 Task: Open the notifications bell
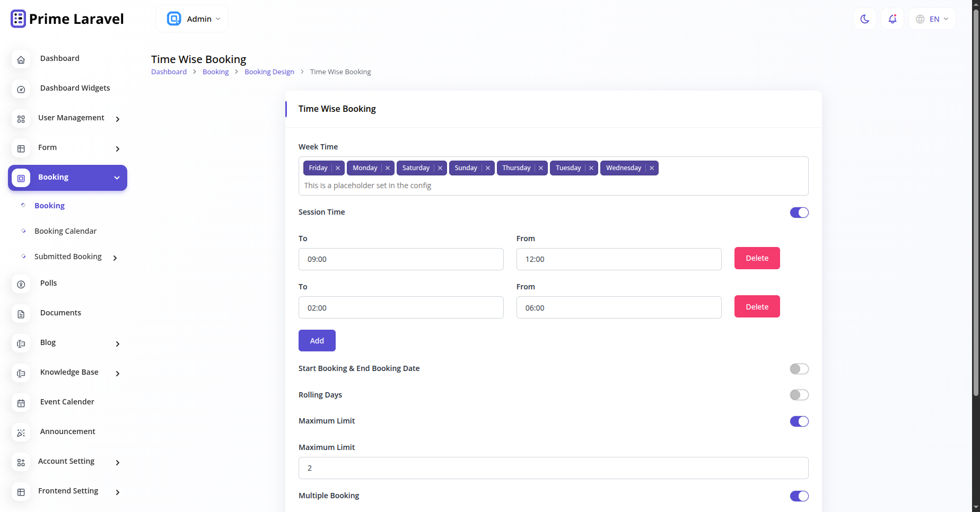892,19
